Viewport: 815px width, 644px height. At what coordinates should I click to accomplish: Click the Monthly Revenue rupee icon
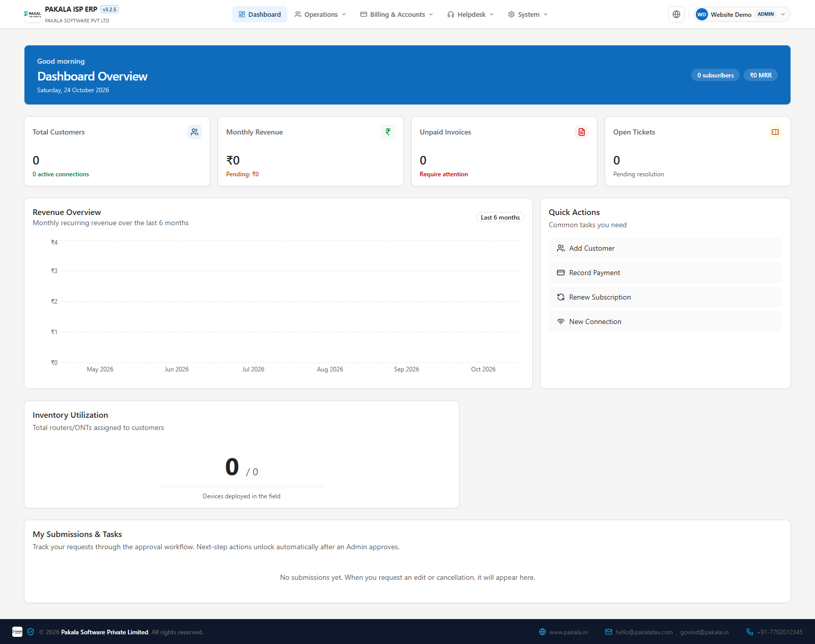388,132
